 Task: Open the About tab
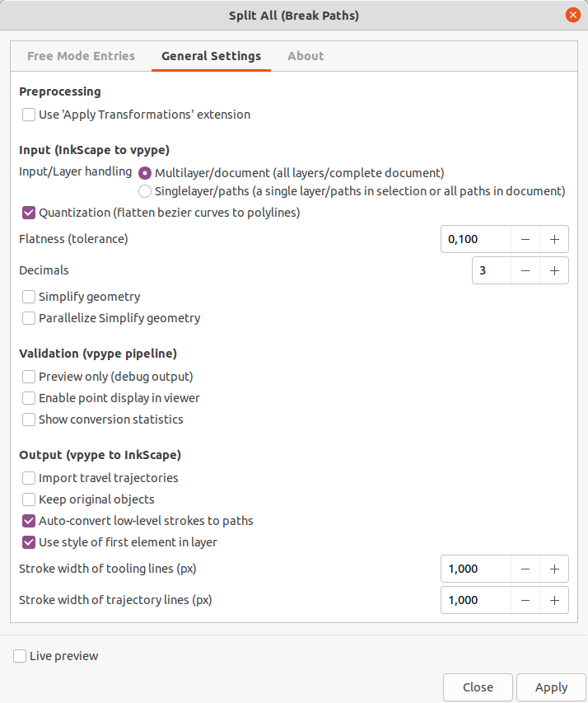[306, 56]
